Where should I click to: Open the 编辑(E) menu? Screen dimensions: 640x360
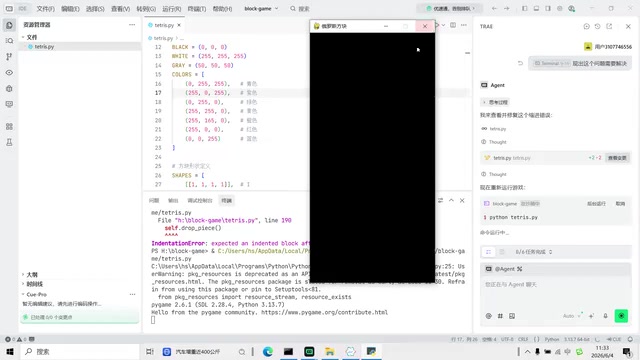pyautogui.click(x=70, y=9)
